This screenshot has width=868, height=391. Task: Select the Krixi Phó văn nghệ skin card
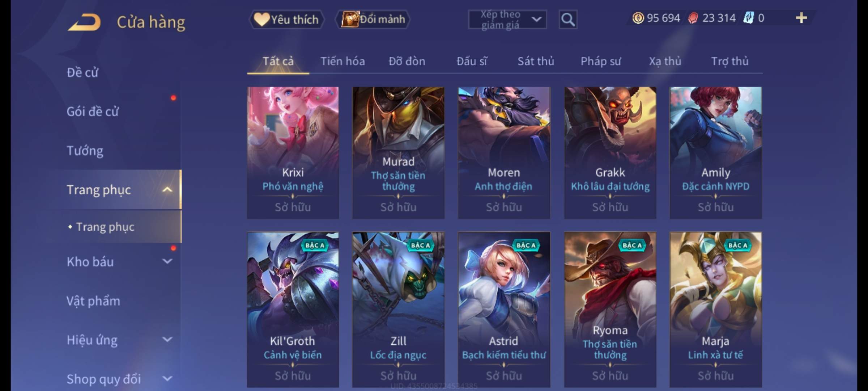tap(293, 153)
